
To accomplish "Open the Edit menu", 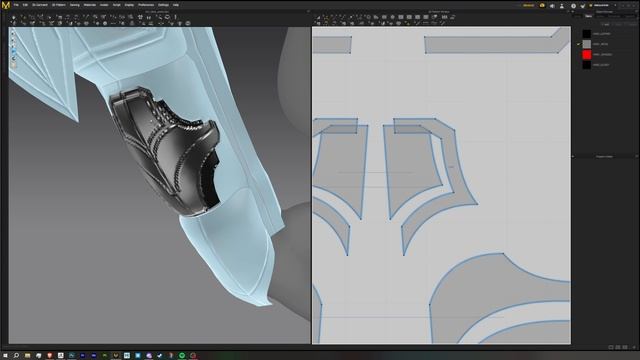I will 25,5.
